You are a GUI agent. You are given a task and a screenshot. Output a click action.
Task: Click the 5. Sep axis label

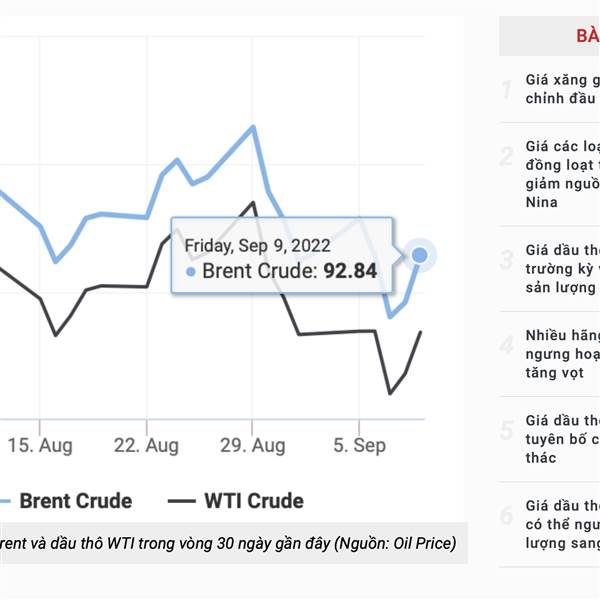pyautogui.click(x=359, y=445)
